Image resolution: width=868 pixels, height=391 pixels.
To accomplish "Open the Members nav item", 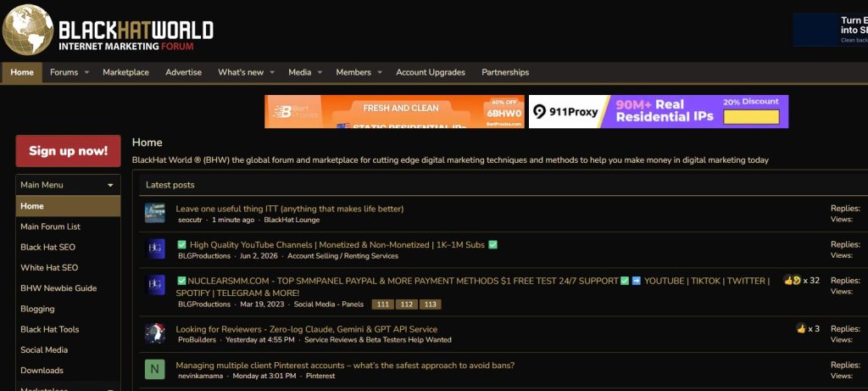I will click(353, 73).
